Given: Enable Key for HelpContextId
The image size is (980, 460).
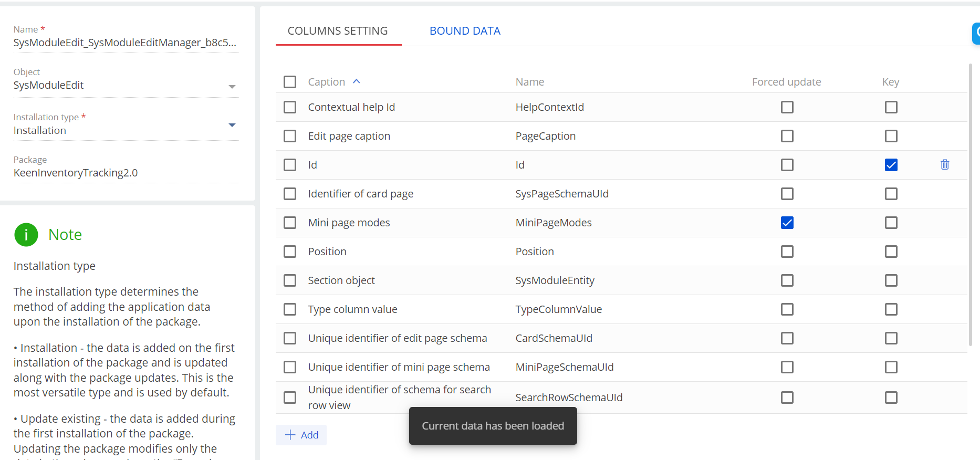Looking at the screenshot, I should coord(891,107).
